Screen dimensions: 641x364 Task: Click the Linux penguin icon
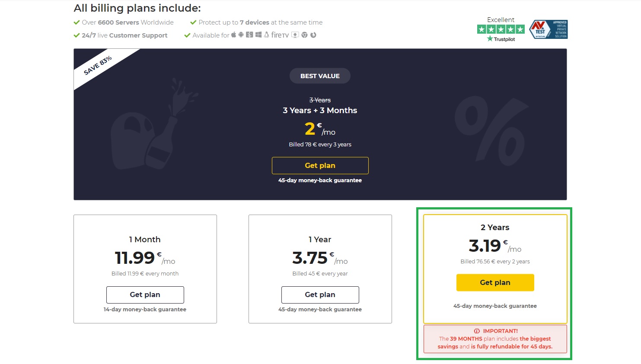point(266,35)
